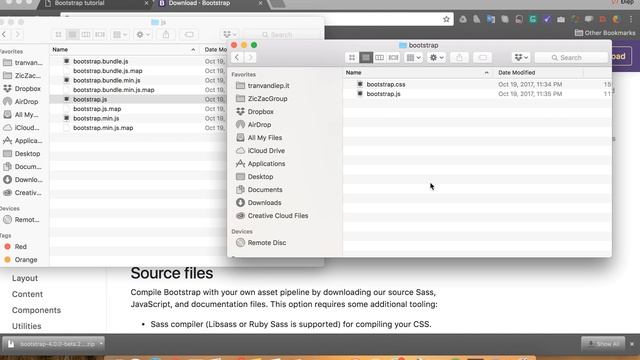Open Content section in Bootstrap docs
Viewport: 640px width, 360px height.
click(x=27, y=294)
